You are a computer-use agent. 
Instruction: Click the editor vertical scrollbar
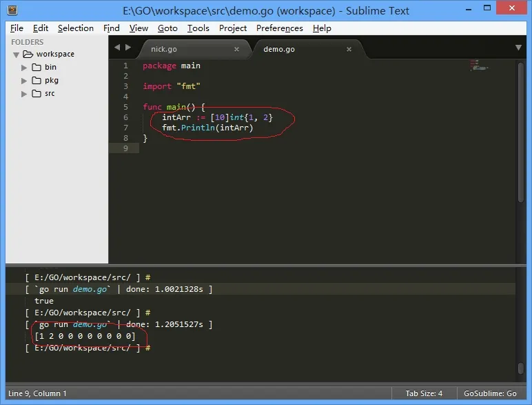[x=521, y=132]
